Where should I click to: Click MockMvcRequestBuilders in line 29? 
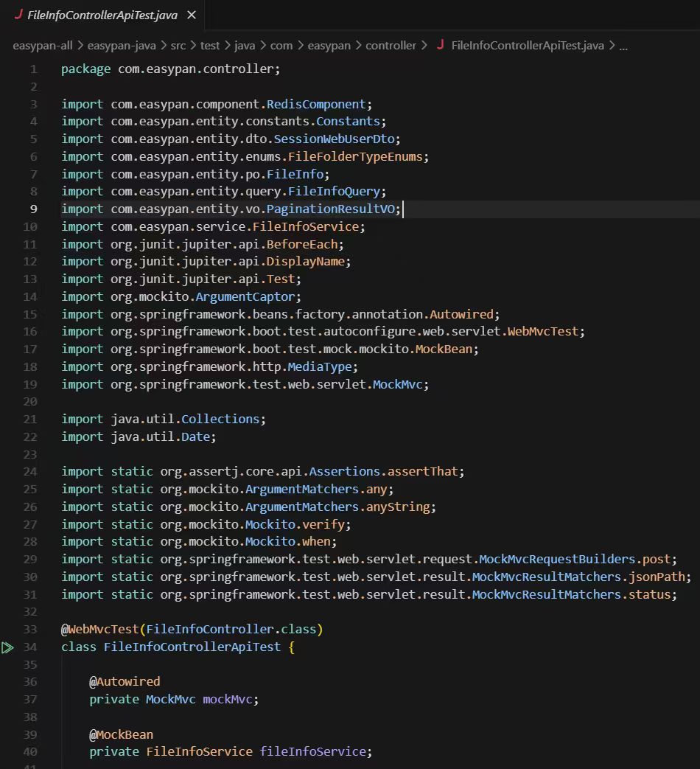[x=557, y=560]
